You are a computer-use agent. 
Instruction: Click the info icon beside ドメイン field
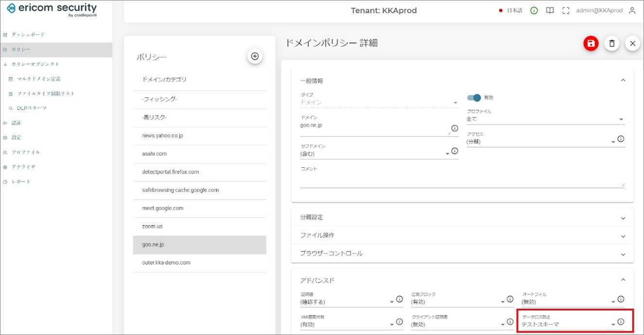click(454, 128)
